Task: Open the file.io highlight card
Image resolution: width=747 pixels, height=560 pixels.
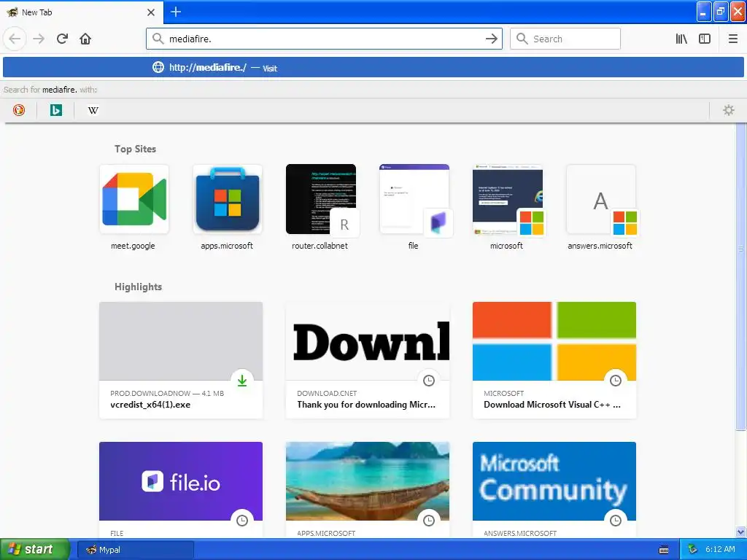Action: 181,490
